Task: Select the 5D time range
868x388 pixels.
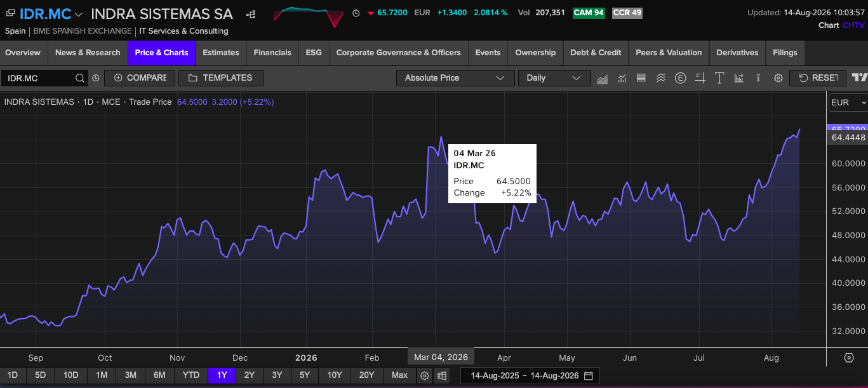Action: click(x=40, y=375)
